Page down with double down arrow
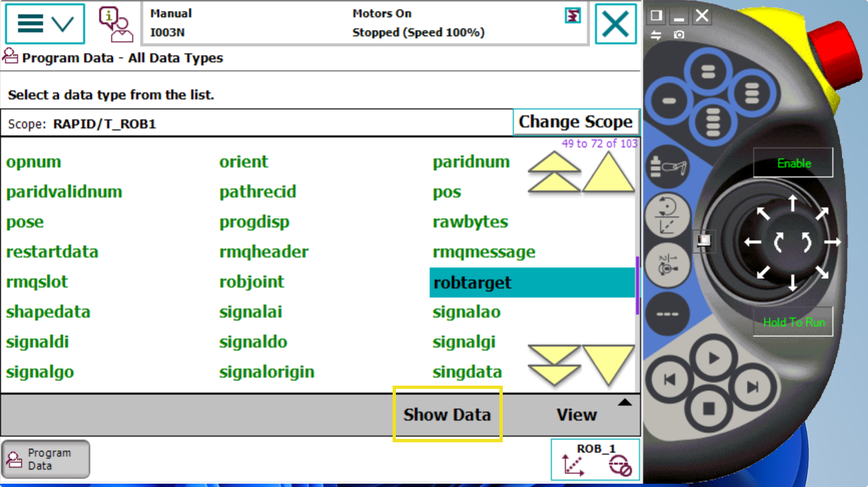Screen dimensions: 868x487 coord(554,366)
